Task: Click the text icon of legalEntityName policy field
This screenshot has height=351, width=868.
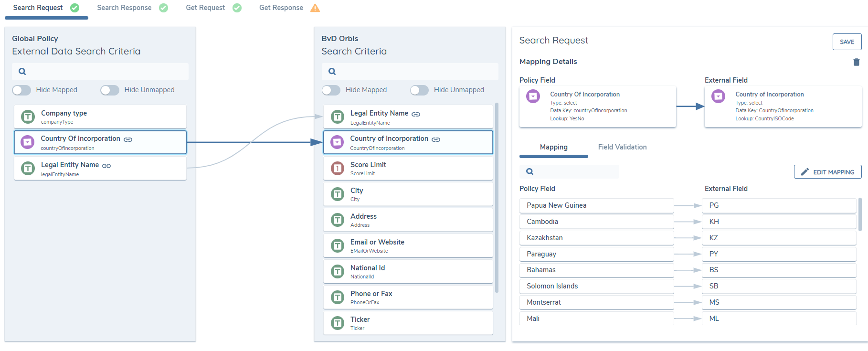Action: [x=28, y=168]
